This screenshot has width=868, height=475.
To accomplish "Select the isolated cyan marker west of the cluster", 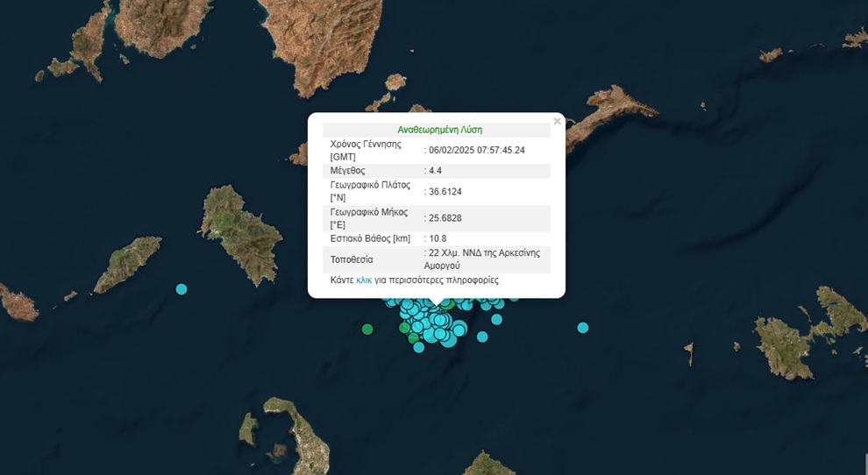I will pos(181,289).
